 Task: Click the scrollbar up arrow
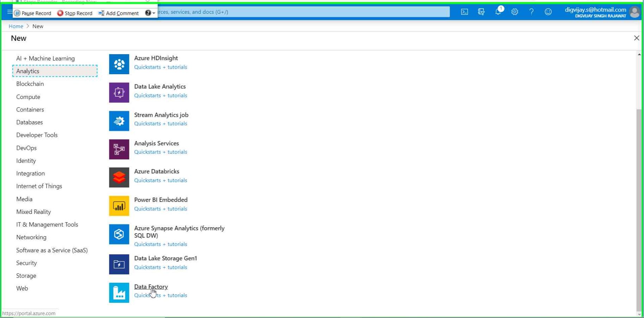point(639,55)
